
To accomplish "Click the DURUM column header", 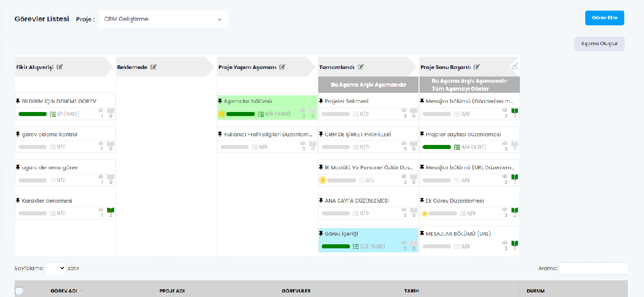I will pos(536,291).
